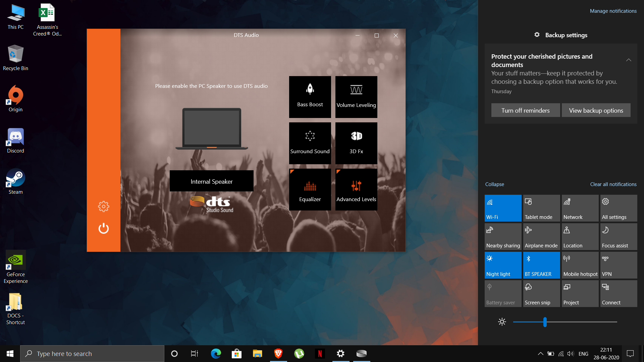
Task: Launch Microsoft Edge from taskbar
Action: pos(216,354)
